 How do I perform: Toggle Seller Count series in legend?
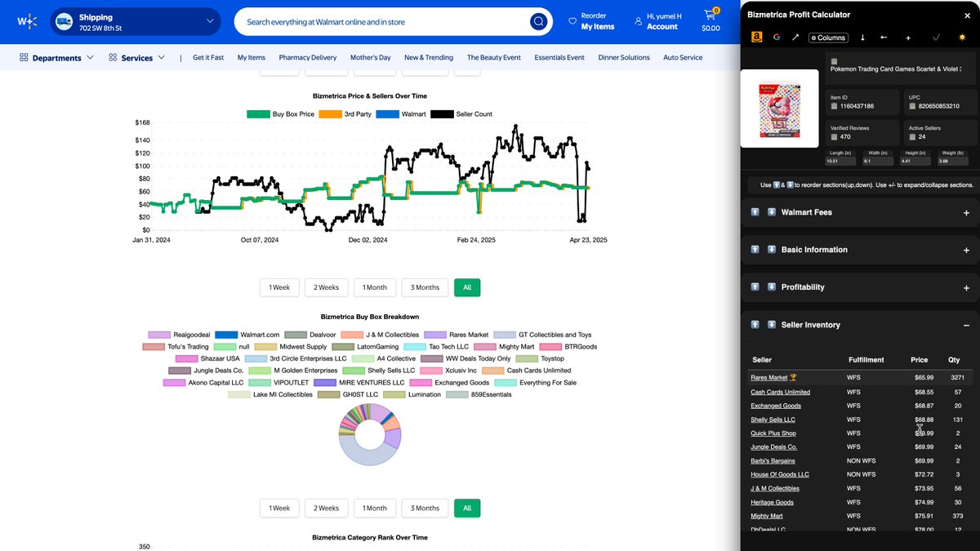click(x=461, y=114)
